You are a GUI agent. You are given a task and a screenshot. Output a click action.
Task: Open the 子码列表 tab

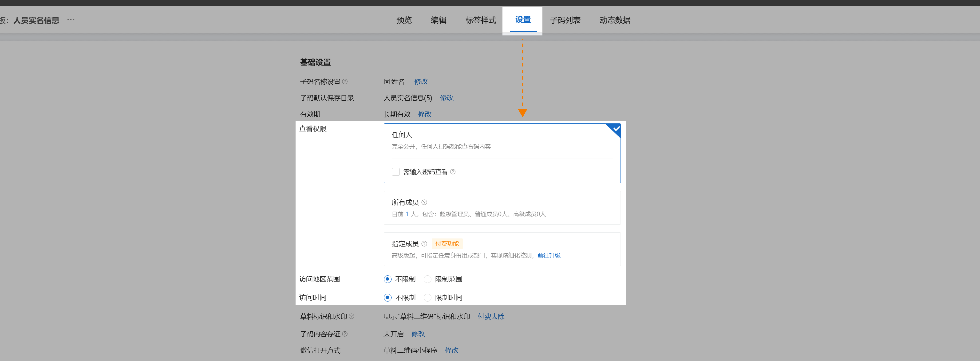pyautogui.click(x=565, y=20)
